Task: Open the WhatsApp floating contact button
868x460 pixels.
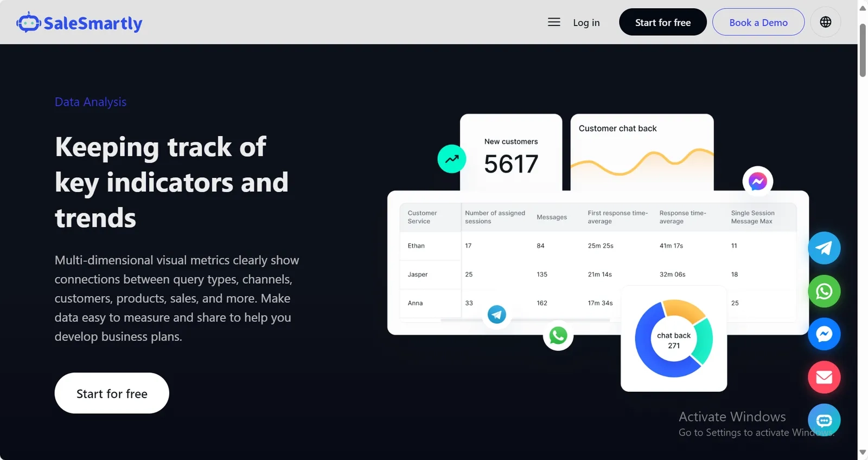Action: 824,291
